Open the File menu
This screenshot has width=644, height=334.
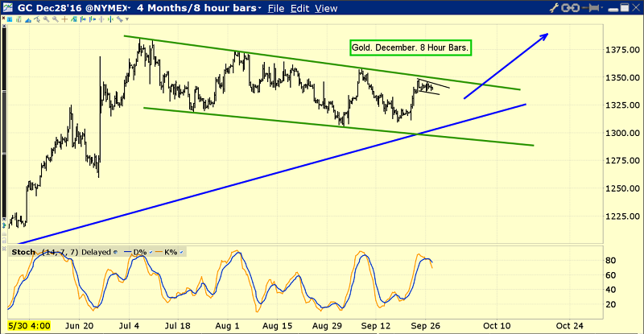click(x=276, y=9)
